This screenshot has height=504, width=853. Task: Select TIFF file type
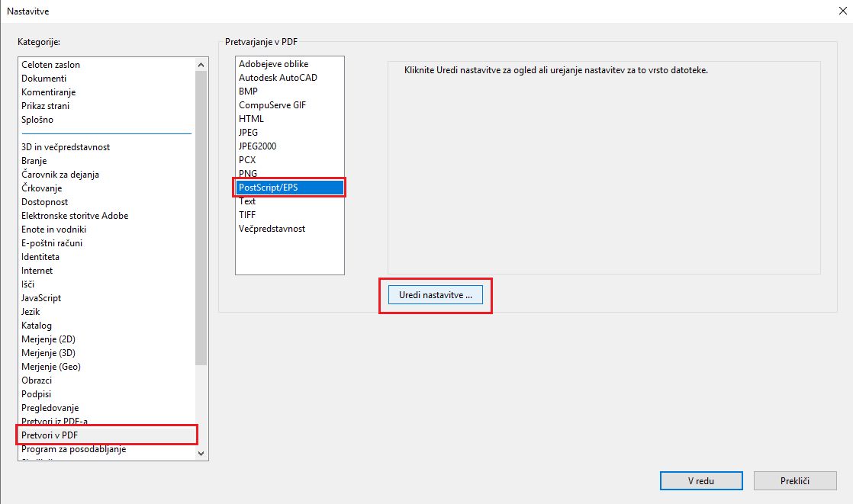(247, 215)
